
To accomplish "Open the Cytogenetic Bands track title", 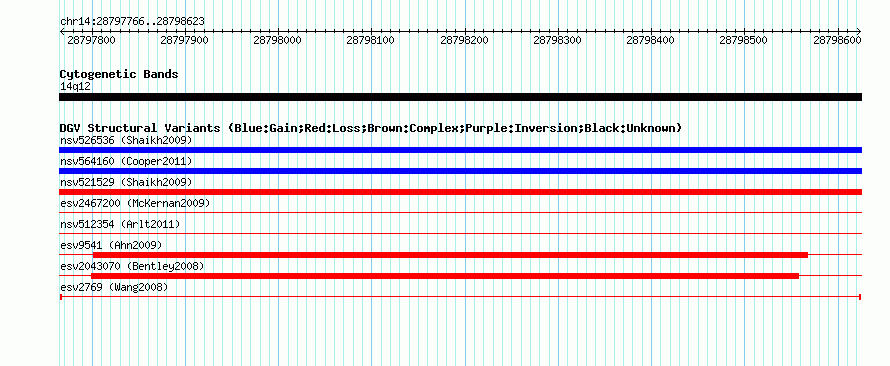I will pyautogui.click(x=119, y=74).
